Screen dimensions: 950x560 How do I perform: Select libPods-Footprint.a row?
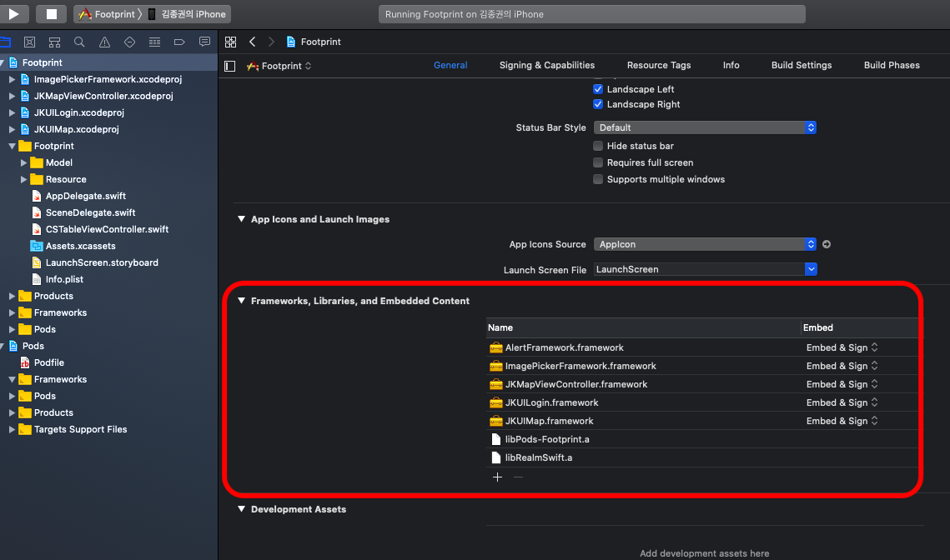click(x=703, y=439)
